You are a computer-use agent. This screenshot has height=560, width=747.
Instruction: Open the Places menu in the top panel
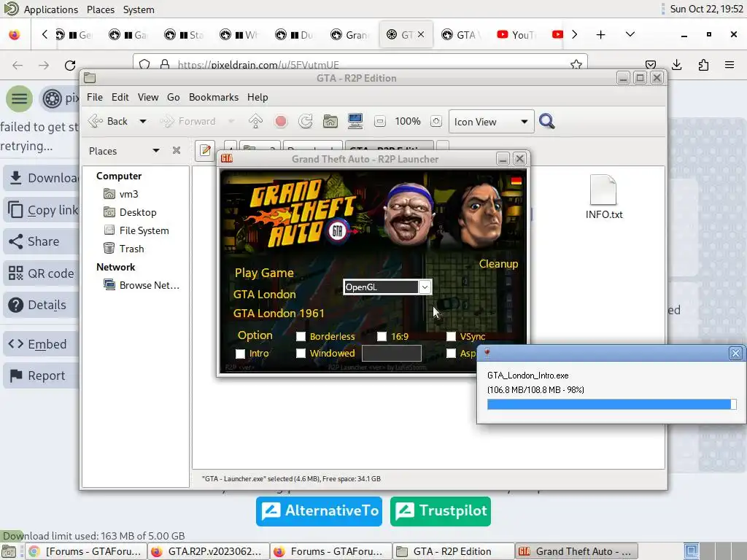point(101,9)
